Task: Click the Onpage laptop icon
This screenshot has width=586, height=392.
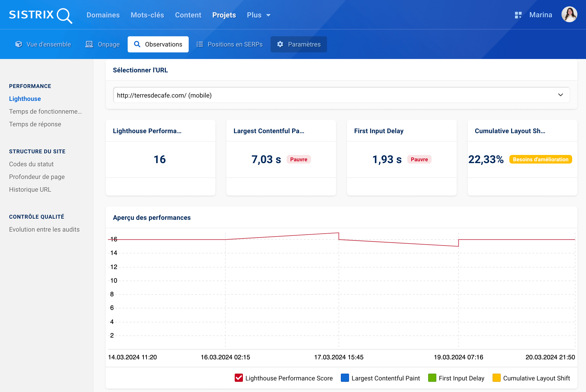Action: [x=89, y=44]
